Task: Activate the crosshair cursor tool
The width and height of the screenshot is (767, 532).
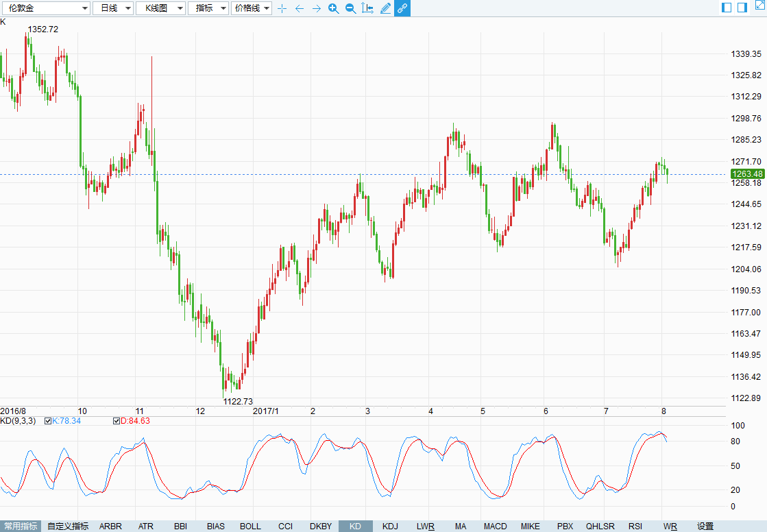Action: pyautogui.click(x=282, y=8)
